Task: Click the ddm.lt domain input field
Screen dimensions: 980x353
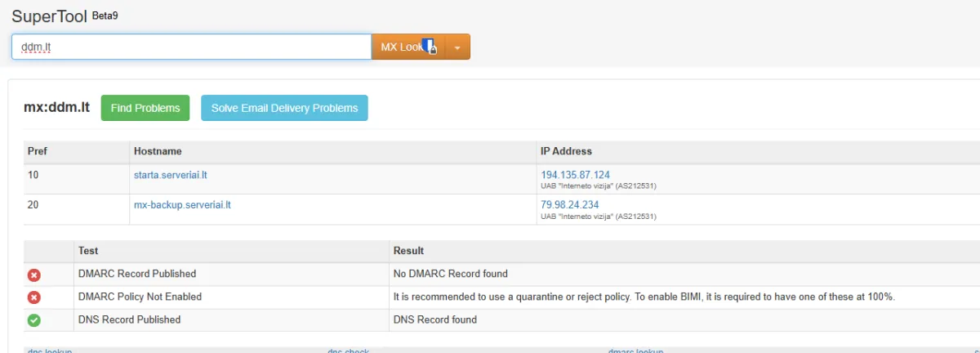Action: pyautogui.click(x=191, y=47)
